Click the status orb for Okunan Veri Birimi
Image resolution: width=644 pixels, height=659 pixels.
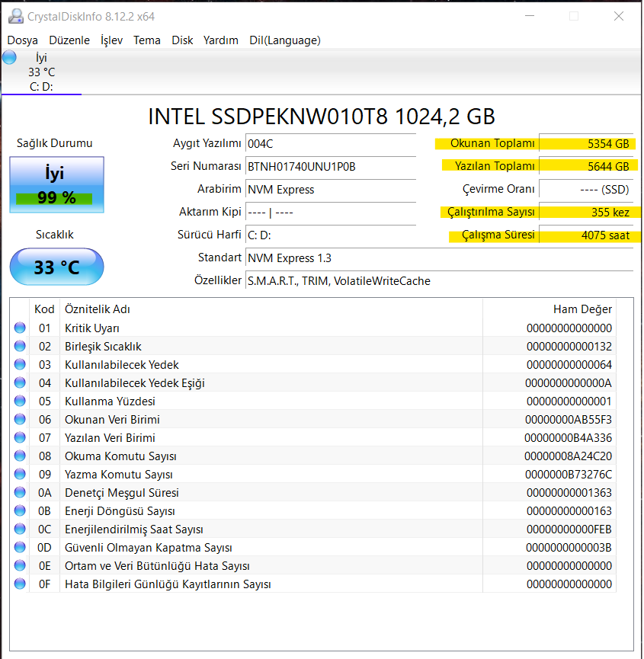(20, 420)
